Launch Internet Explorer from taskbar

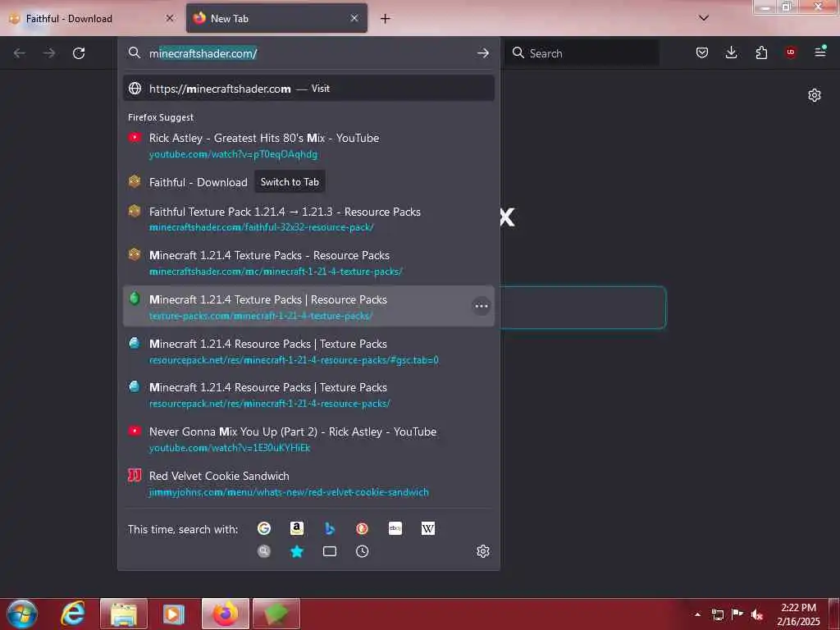tap(73, 614)
